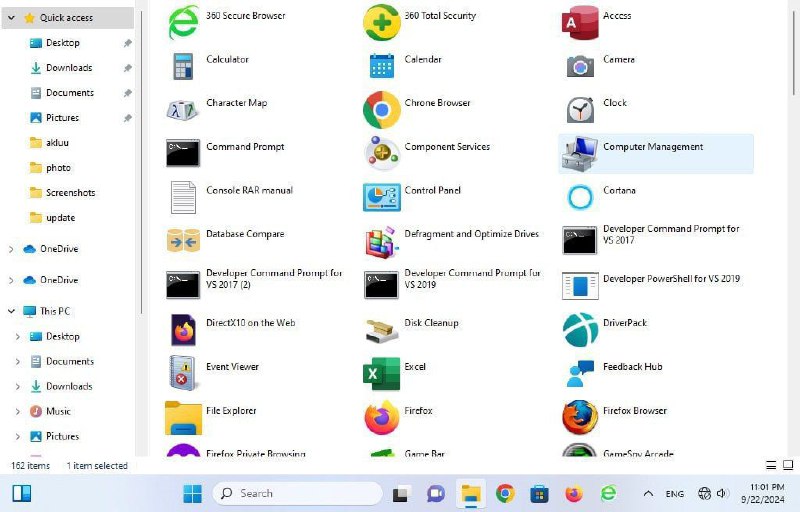Open the 360 Secure Browser icon
Image resolution: width=800 pixels, height=512 pixels.
click(x=183, y=22)
